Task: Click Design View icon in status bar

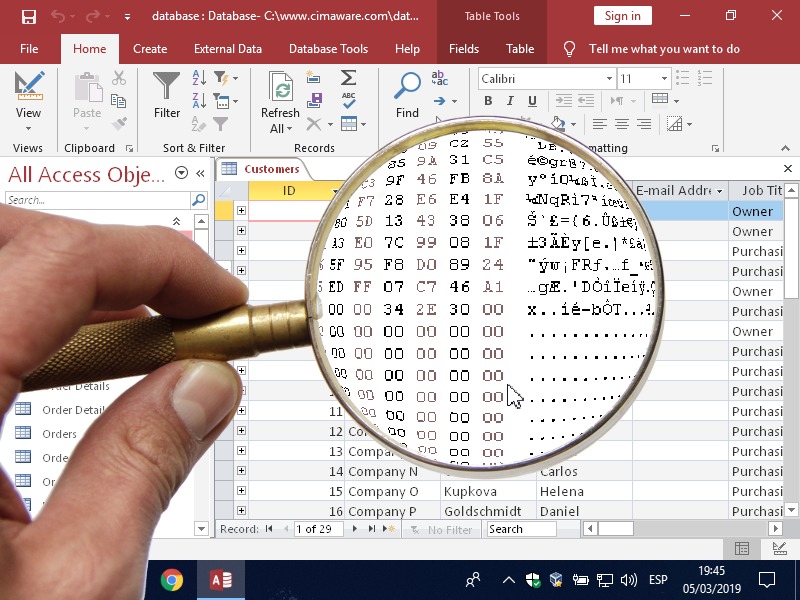Action: 780,548
